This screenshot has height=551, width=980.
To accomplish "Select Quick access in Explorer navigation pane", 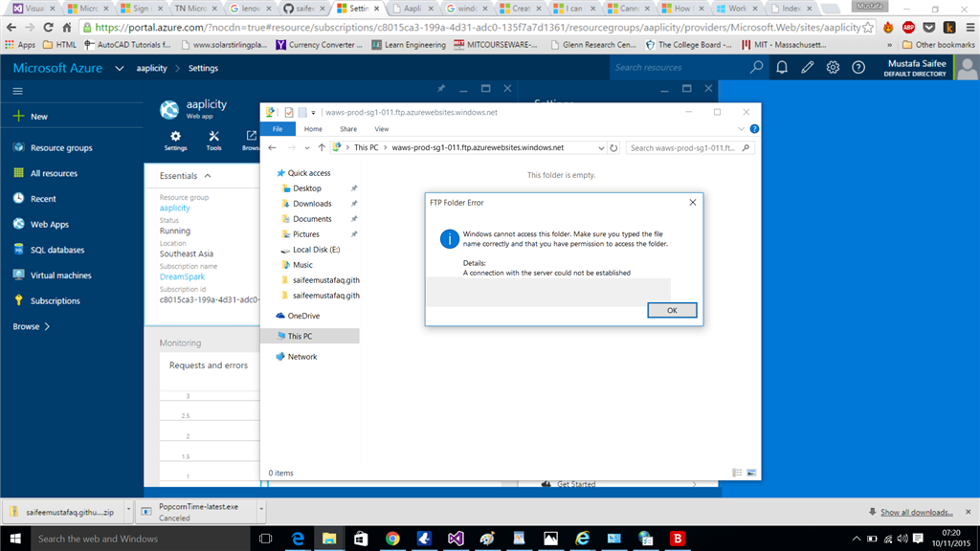I will pyautogui.click(x=309, y=173).
